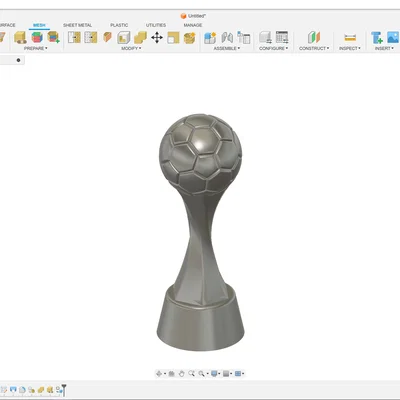Select the Scale tool icon in Modify
Image resolution: width=400 pixels, height=400 pixels.
click(x=173, y=37)
